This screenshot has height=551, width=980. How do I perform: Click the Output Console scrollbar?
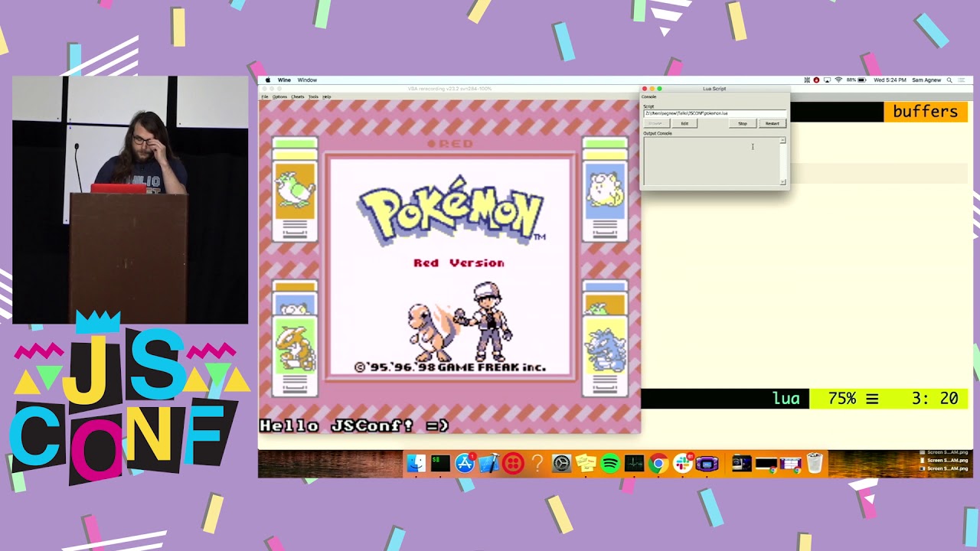click(x=782, y=161)
